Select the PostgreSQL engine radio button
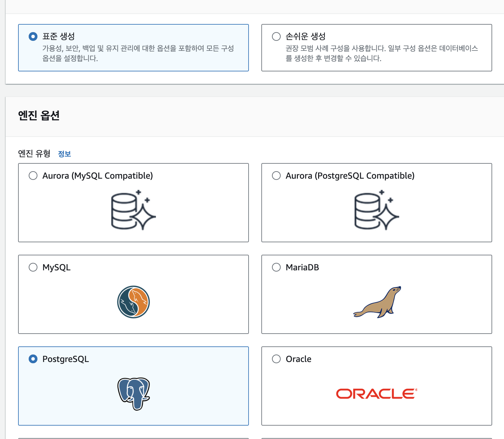This screenshot has width=504, height=439. click(33, 359)
